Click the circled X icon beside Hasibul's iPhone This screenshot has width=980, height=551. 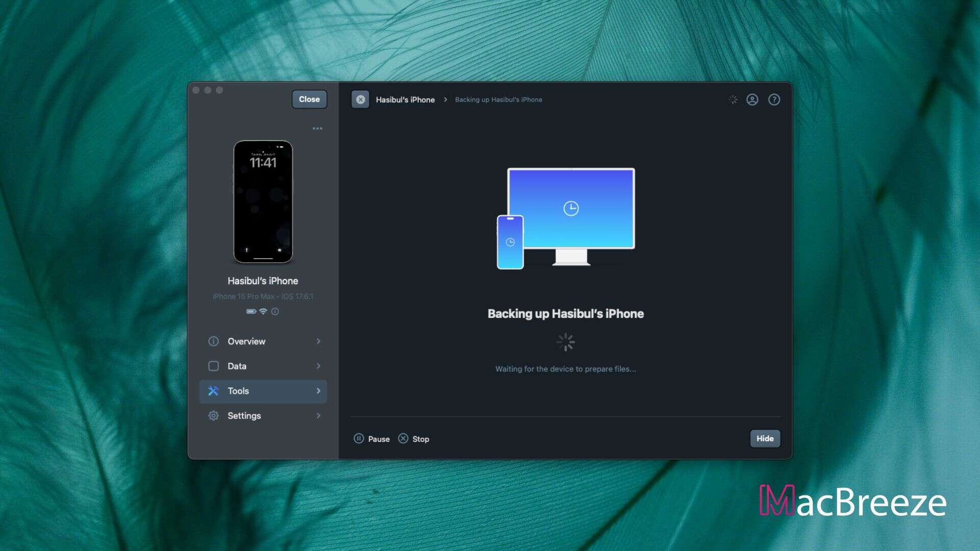[x=360, y=99]
